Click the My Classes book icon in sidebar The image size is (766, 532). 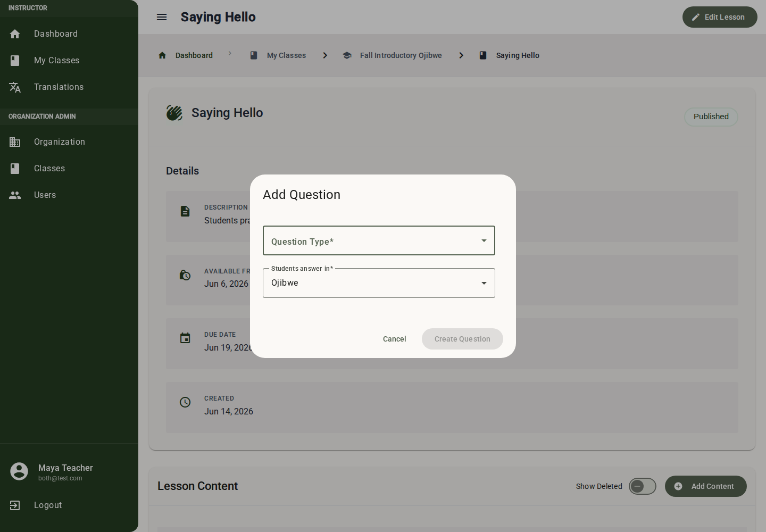(15, 61)
